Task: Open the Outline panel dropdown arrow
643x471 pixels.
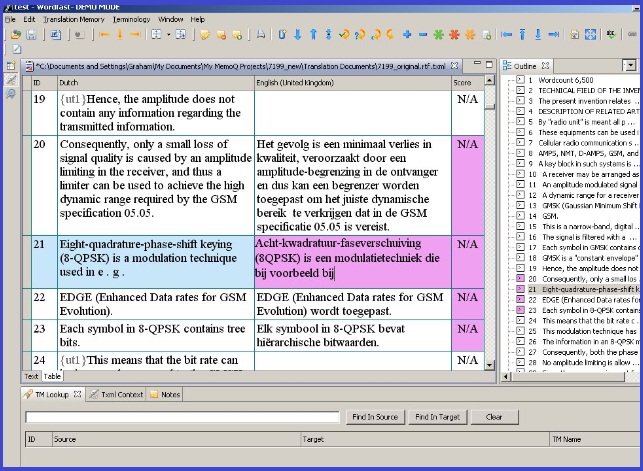Action: tap(629, 65)
